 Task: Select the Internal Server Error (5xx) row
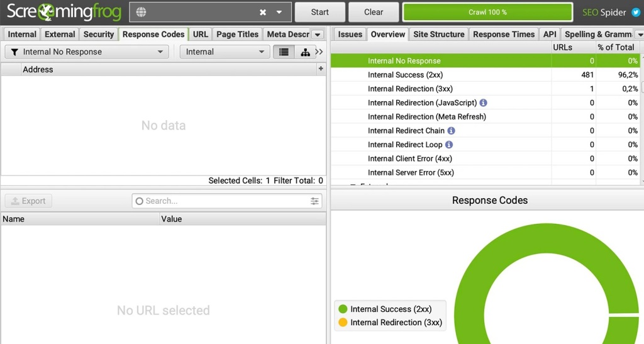486,172
